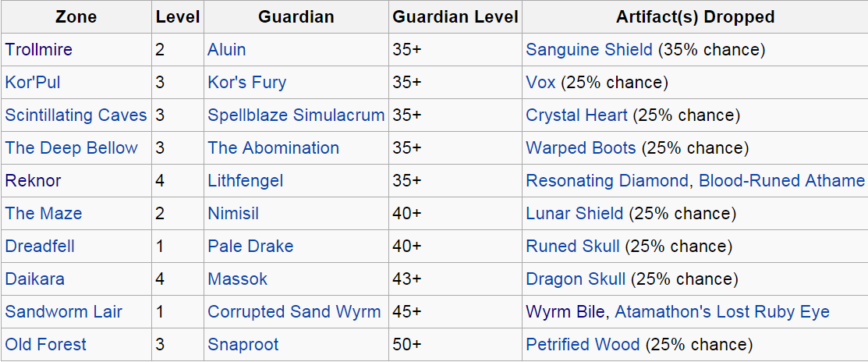Screen dimensions: 868x362
Task: Go to Corrupted Sand Wyrm page
Action: pos(294,312)
